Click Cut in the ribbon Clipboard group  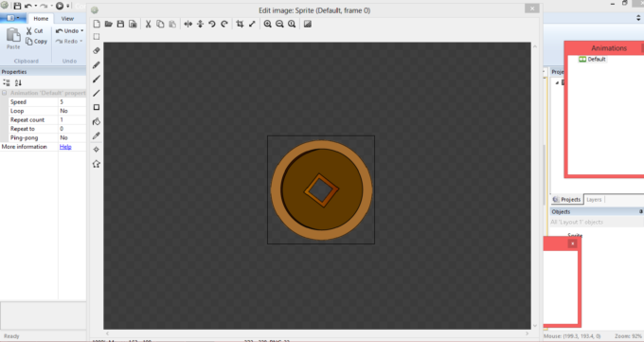point(34,31)
